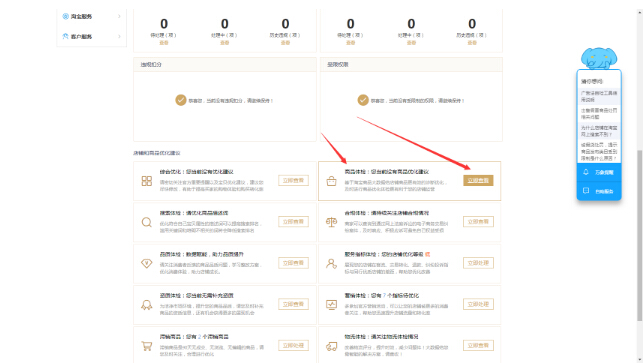Image resolution: width=643 pixels, height=363 pixels.
Task: Click the balance scale violation check icon
Action: coord(331,222)
